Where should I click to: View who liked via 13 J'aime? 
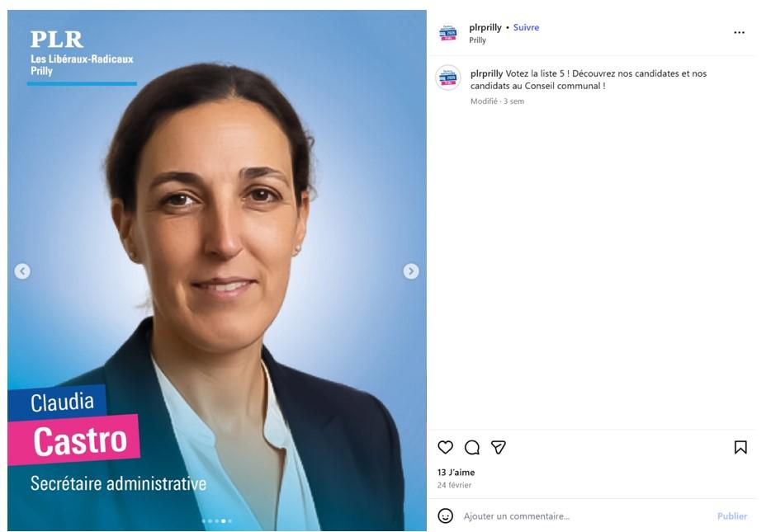coord(456,472)
